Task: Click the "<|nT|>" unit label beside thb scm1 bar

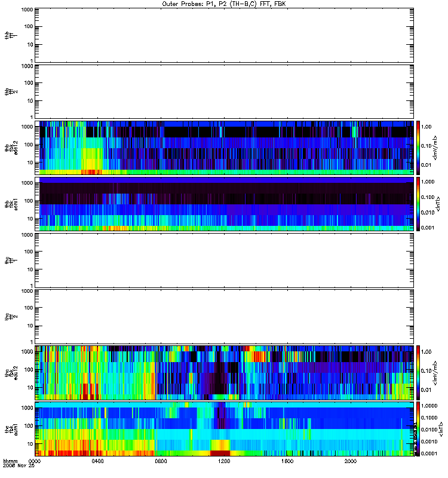Action: point(438,204)
